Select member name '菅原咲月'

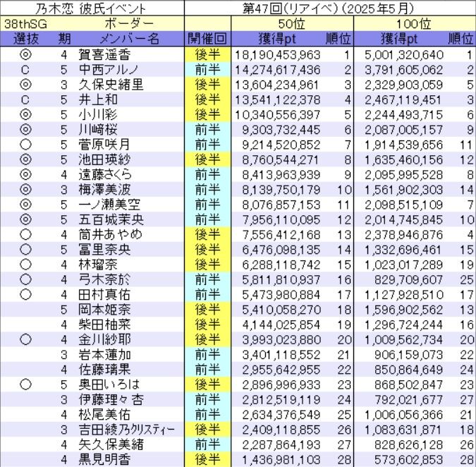coord(104,145)
